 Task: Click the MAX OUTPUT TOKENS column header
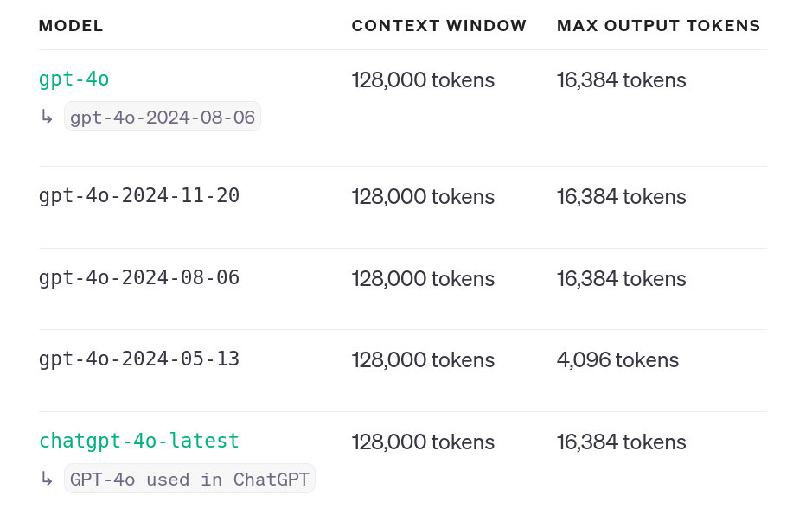(x=658, y=26)
